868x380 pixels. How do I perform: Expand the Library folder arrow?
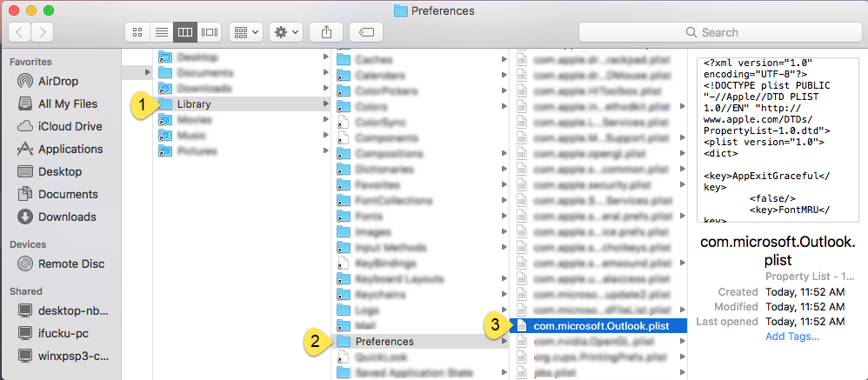coord(325,104)
